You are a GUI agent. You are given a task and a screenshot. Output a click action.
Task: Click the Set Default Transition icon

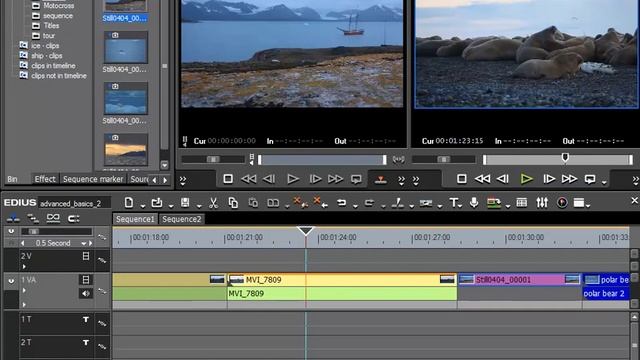pyautogui.click(x=426, y=202)
